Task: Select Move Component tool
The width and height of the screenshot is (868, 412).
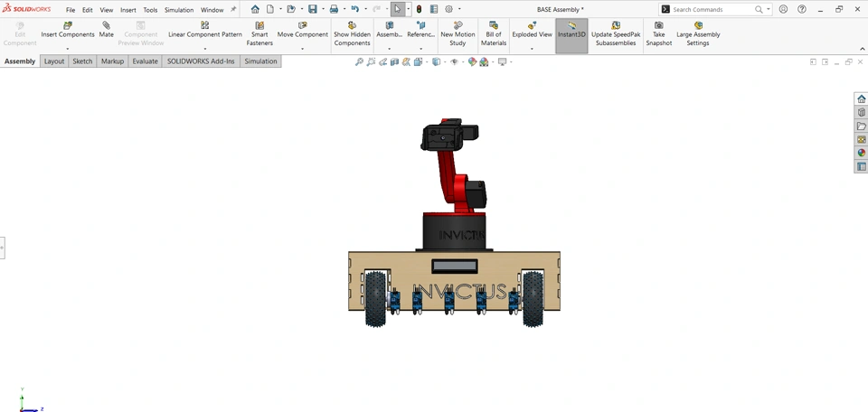Action: point(302,29)
